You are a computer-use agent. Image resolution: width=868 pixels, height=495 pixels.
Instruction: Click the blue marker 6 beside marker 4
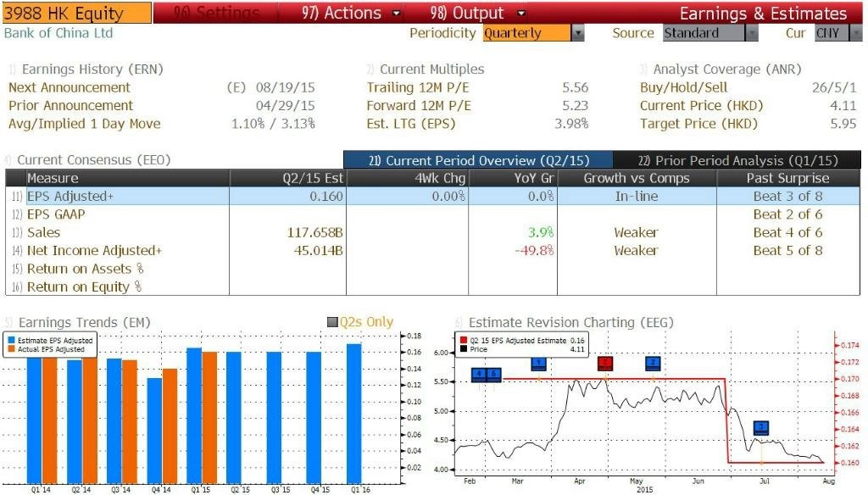[494, 375]
